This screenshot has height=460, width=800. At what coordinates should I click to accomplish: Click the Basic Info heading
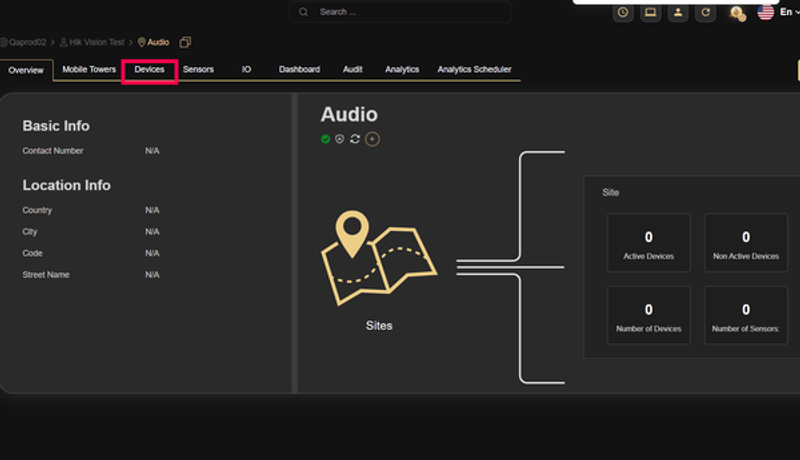56,126
